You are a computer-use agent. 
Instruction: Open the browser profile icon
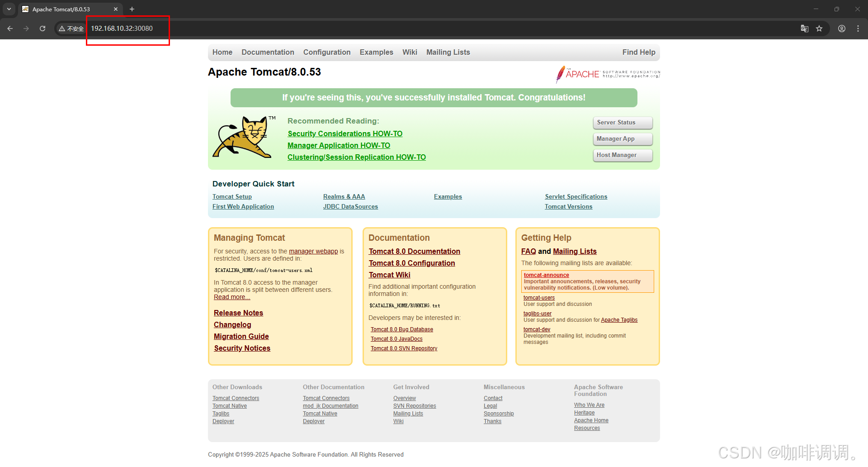click(842, 29)
